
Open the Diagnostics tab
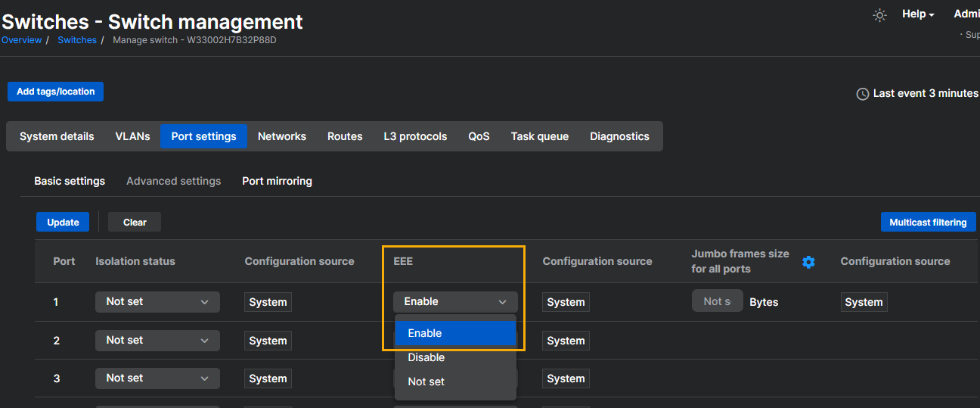(619, 137)
